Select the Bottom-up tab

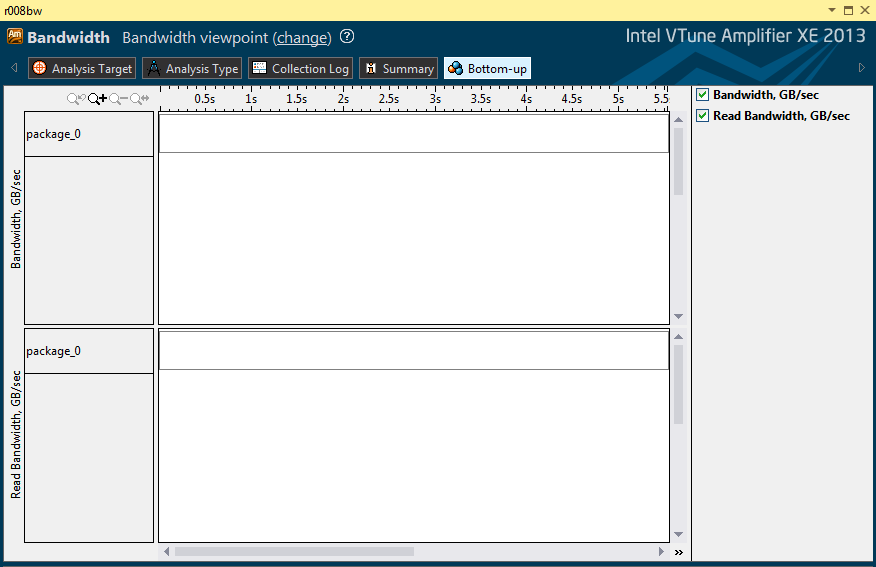pos(487,68)
